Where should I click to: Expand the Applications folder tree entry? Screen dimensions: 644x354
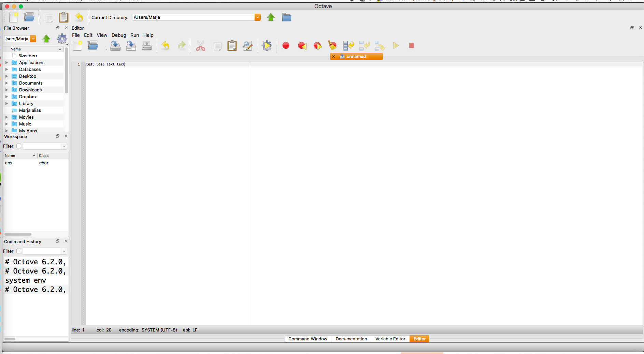point(7,62)
